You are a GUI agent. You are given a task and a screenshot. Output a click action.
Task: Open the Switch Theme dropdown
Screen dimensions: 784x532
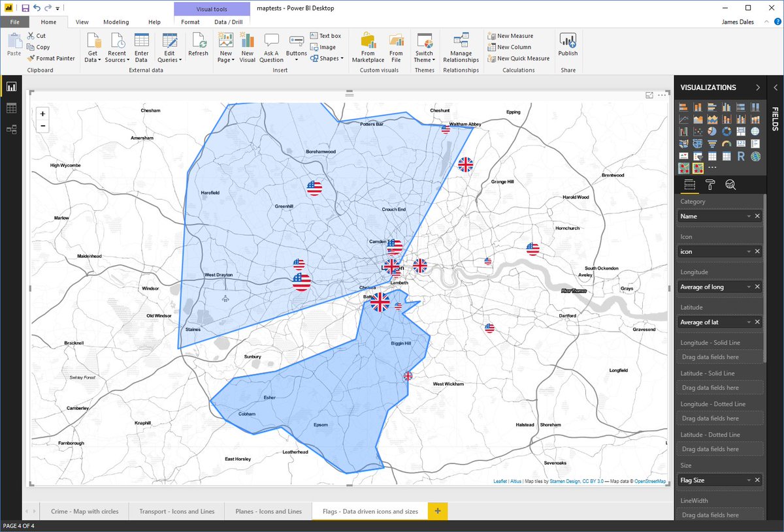[424, 48]
